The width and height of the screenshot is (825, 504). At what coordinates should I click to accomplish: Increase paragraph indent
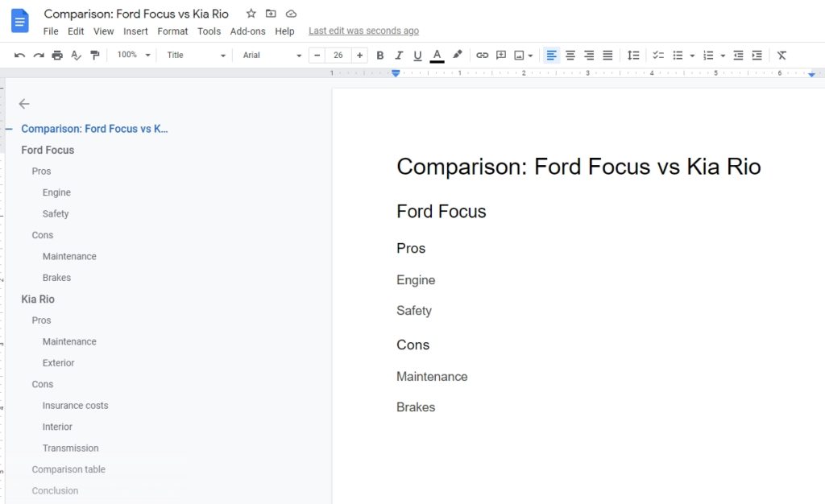click(x=757, y=56)
